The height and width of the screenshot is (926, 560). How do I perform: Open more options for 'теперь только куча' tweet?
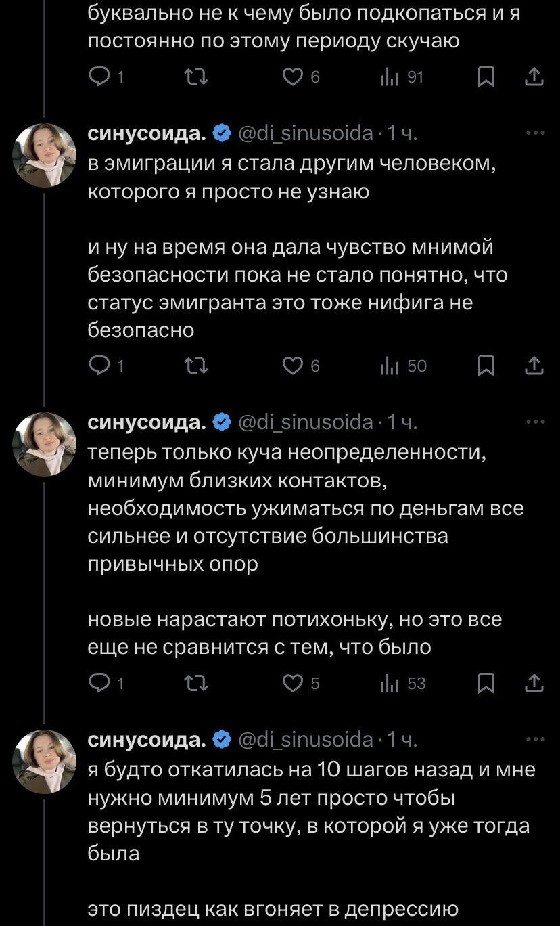pos(535,423)
